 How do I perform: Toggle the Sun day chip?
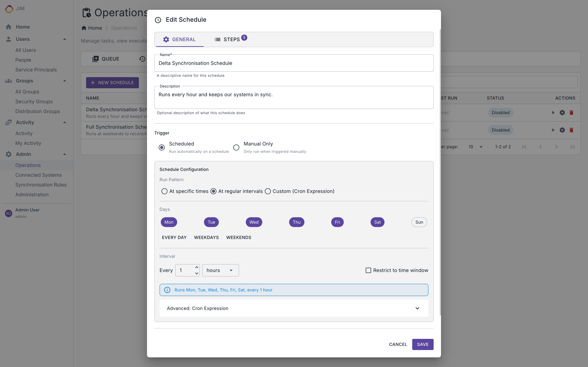pyautogui.click(x=419, y=222)
